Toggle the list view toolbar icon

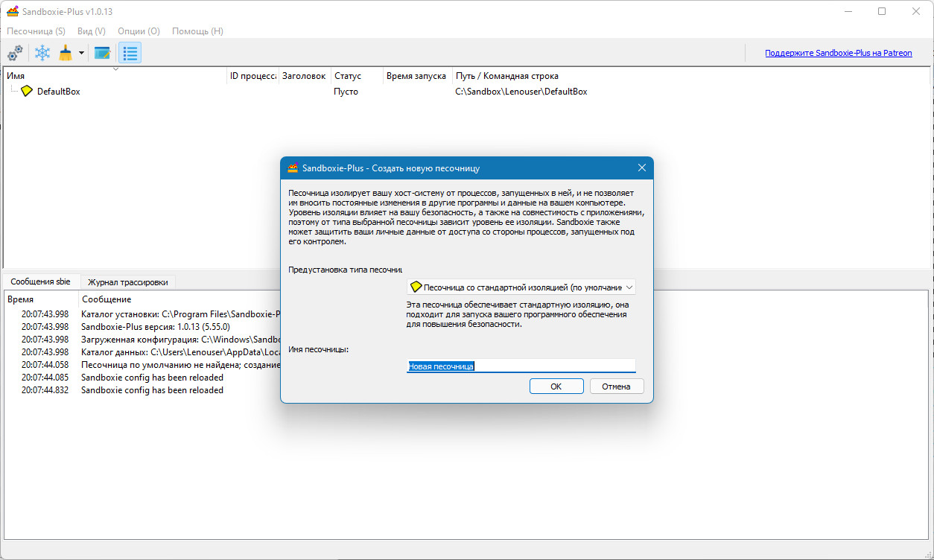(130, 53)
